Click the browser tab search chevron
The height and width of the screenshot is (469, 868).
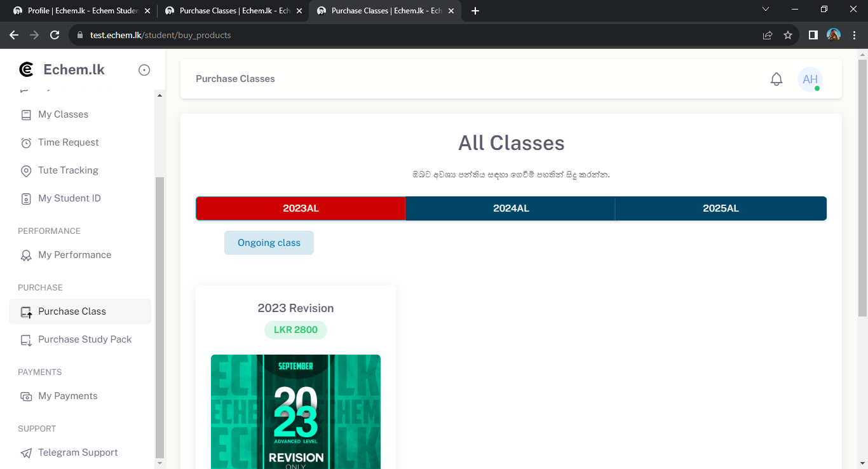point(766,10)
